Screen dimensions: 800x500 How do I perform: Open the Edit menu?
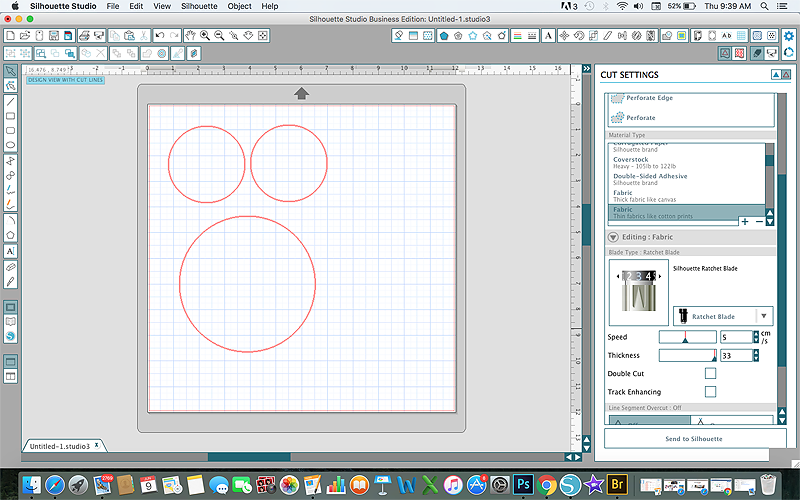click(136, 6)
